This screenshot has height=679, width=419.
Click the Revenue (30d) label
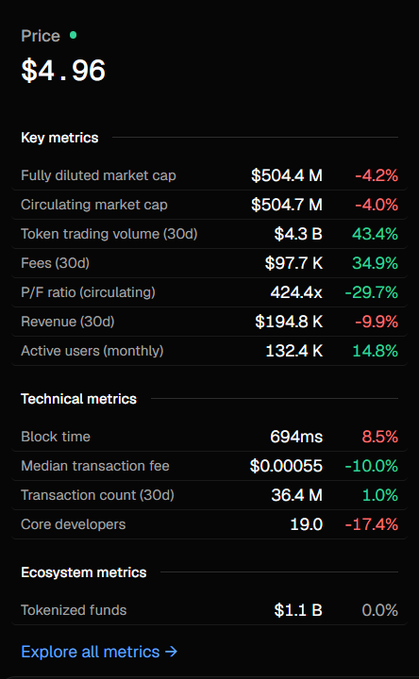(68, 321)
